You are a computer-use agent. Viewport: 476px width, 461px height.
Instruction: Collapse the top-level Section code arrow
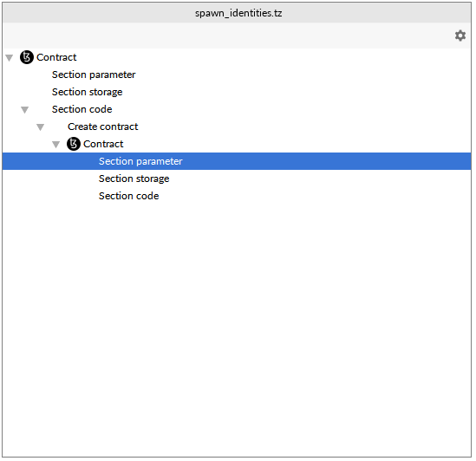coord(25,109)
